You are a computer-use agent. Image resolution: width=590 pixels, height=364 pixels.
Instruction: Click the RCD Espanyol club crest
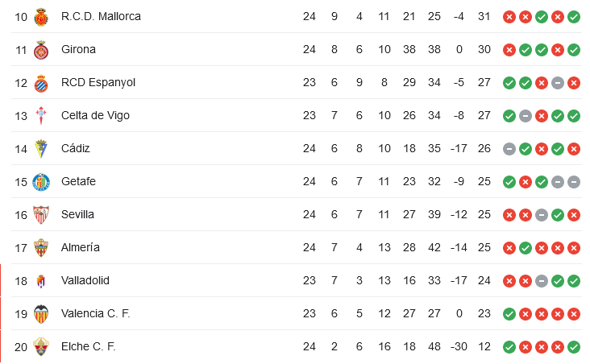[x=41, y=83]
